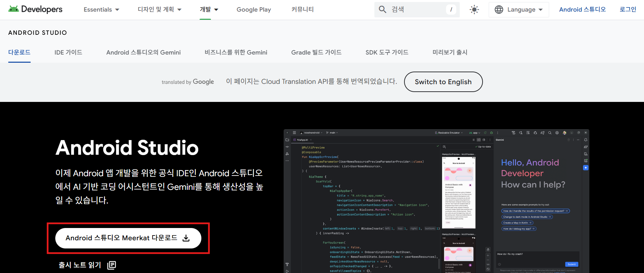The width and height of the screenshot is (644, 273).
Task: Click the Android Studio IDE screenshot image
Action: click(436, 201)
